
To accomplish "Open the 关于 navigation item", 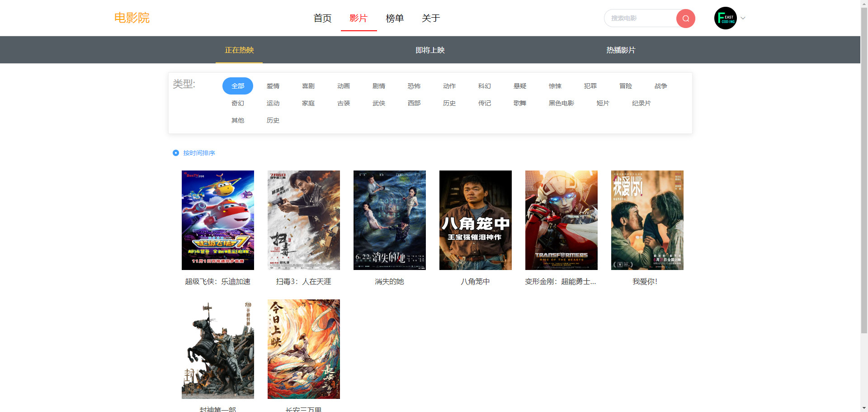I will coord(431,18).
